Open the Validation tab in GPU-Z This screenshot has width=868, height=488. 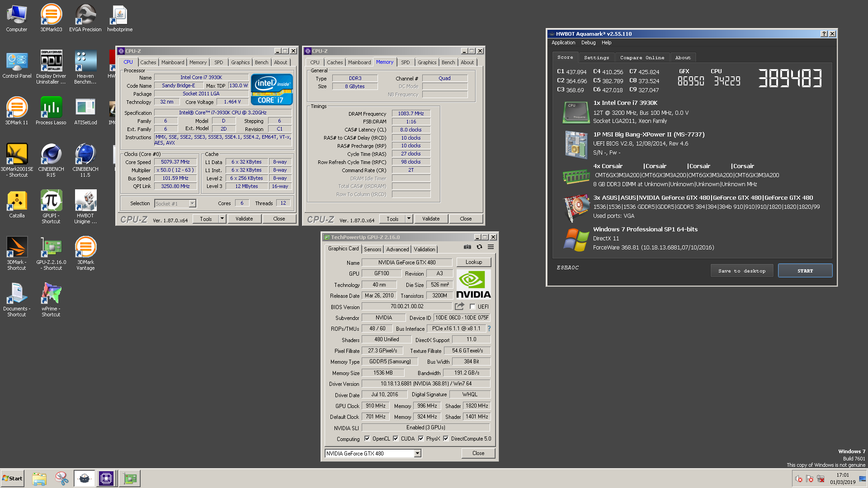pyautogui.click(x=425, y=249)
